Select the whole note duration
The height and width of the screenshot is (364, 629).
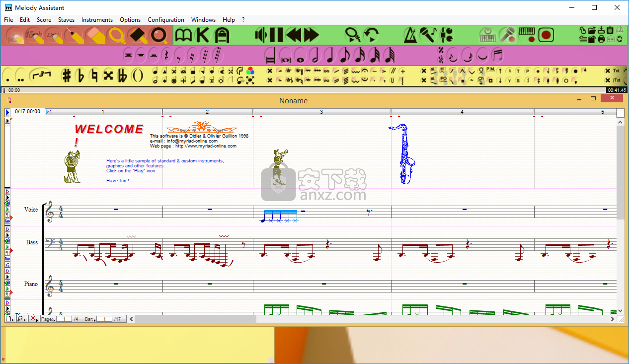[300, 56]
